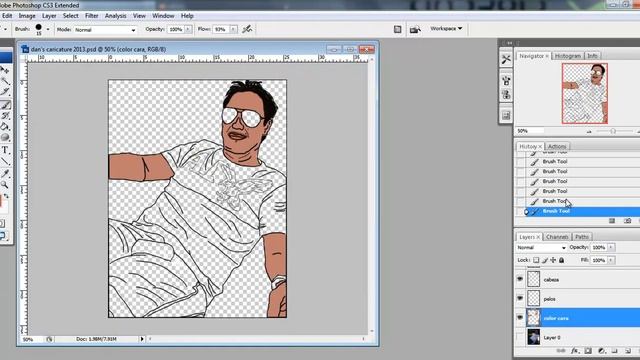Select the Zoom tool in toolbox
This screenshot has width=640, height=360.
click(x=4, y=184)
